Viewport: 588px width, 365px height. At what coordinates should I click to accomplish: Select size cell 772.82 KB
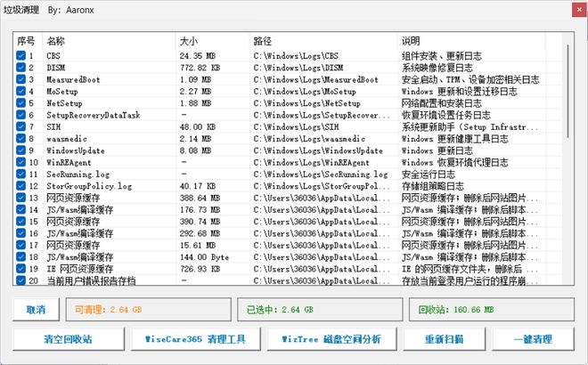(x=200, y=68)
